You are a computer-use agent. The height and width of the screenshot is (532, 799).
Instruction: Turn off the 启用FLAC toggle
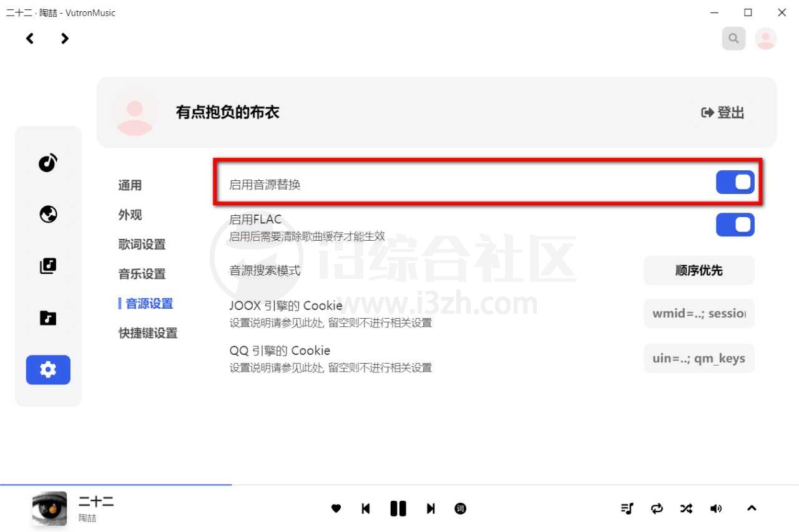735,225
